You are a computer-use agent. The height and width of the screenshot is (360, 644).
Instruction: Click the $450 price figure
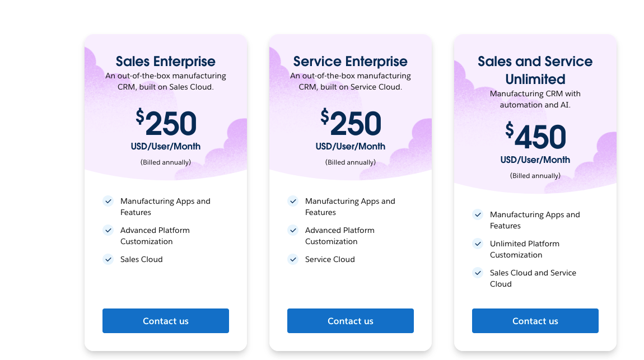point(536,137)
